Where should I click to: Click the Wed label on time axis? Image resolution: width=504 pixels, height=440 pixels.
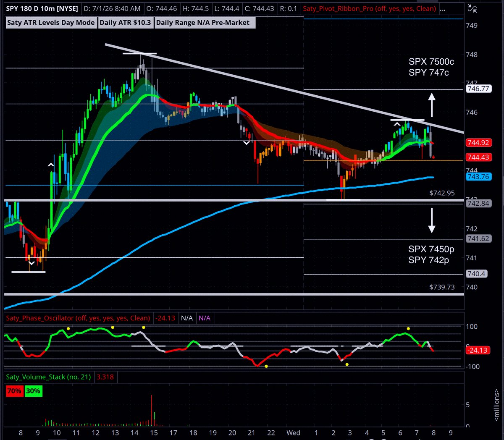point(293,433)
